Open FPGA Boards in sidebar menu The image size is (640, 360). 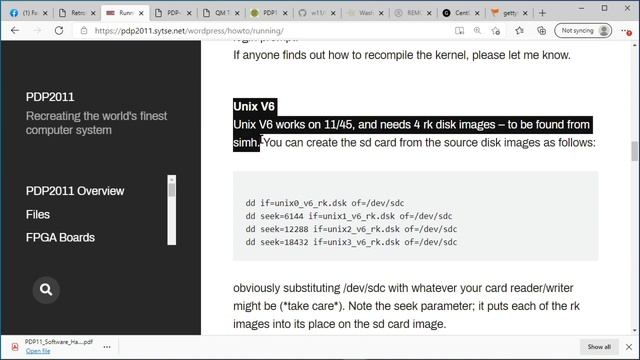[x=60, y=238]
